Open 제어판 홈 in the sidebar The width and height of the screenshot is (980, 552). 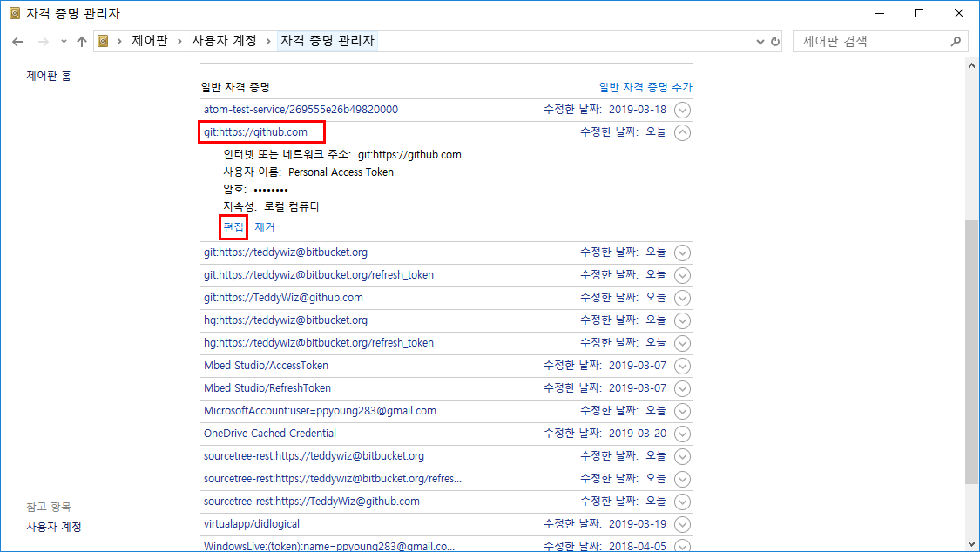[x=49, y=76]
